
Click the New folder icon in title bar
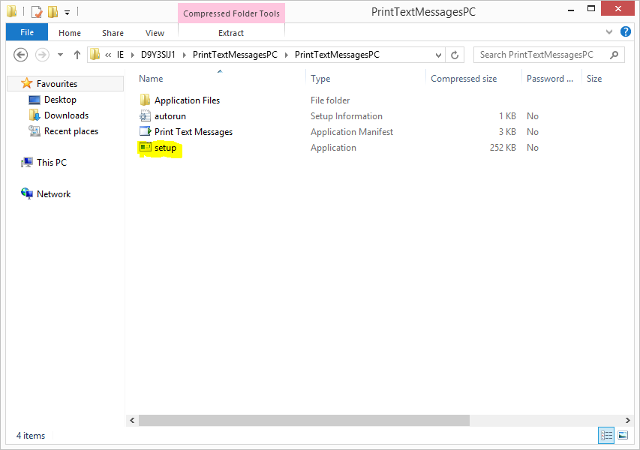[x=53, y=12]
